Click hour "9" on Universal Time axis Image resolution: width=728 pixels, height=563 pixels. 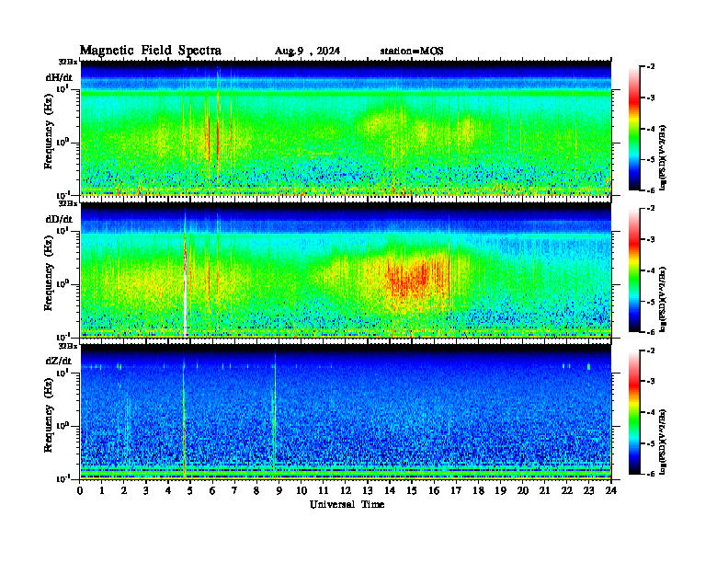(x=279, y=490)
